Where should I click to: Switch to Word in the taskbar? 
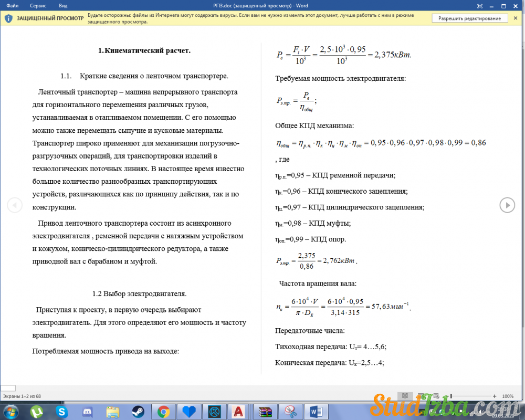(316, 412)
